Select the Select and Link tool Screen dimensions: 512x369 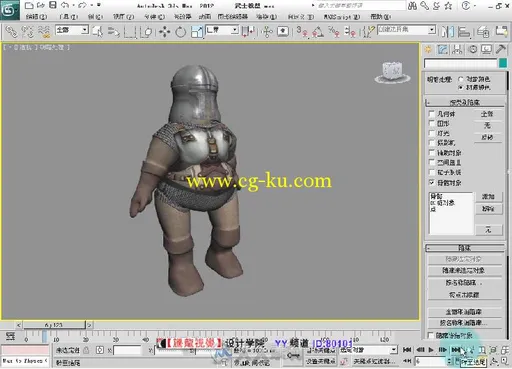click(11, 32)
